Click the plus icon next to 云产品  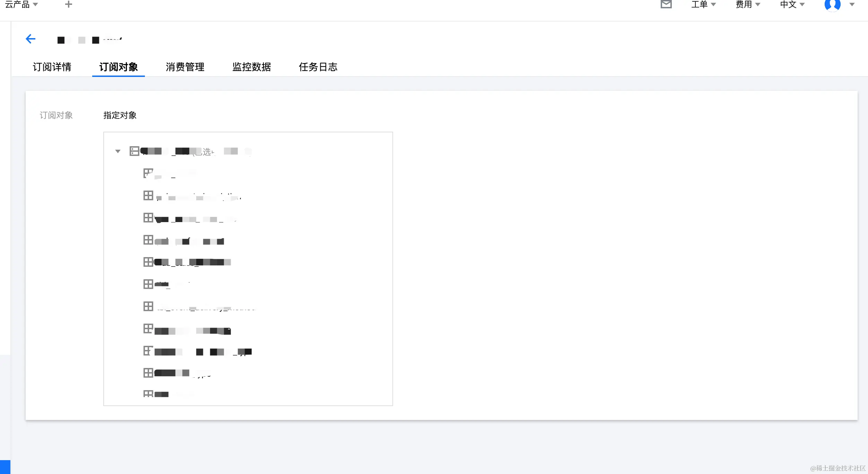coord(69,4)
